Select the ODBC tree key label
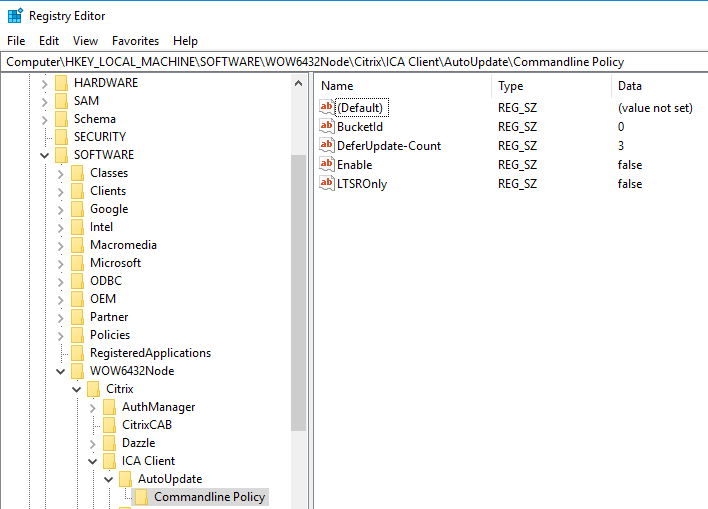Screen dimensions: 708x509 [x=106, y=281]
